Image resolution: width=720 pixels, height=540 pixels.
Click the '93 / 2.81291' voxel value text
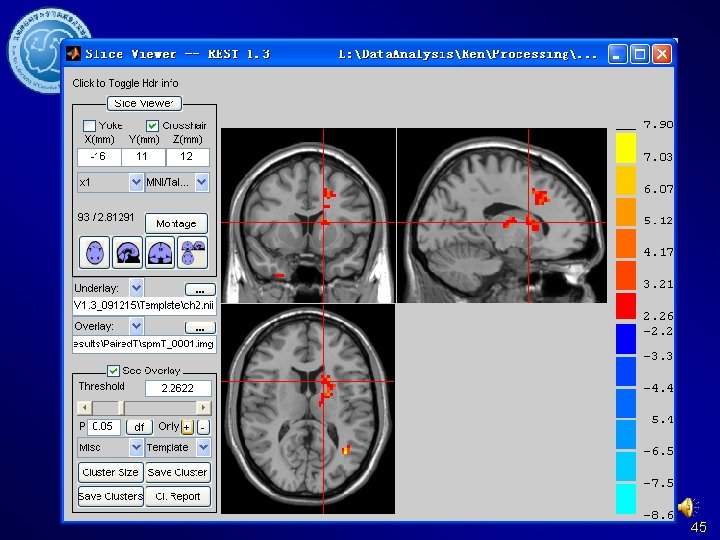pos(106,217)
